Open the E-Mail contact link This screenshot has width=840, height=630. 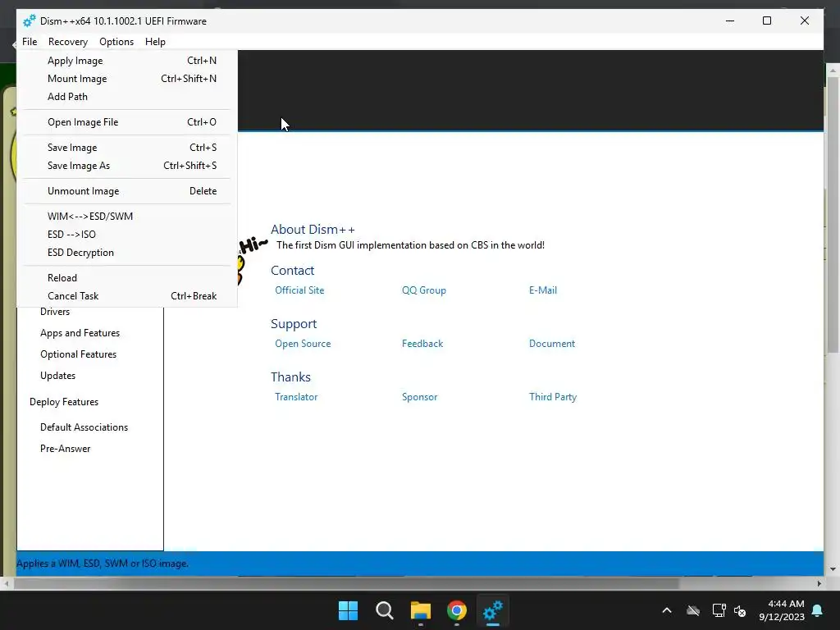click(543, 290)
